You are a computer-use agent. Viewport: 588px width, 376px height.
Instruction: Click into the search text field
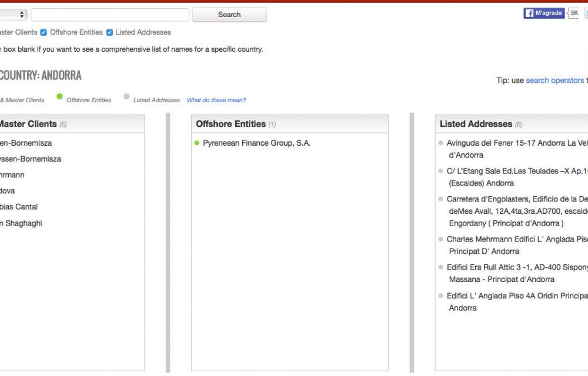click(110, 15)
